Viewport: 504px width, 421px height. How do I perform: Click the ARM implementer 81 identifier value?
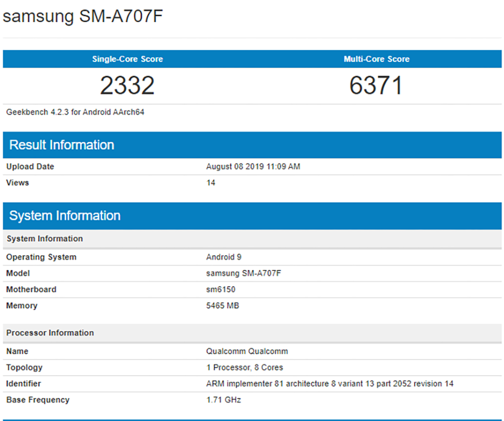click(330, 384)
